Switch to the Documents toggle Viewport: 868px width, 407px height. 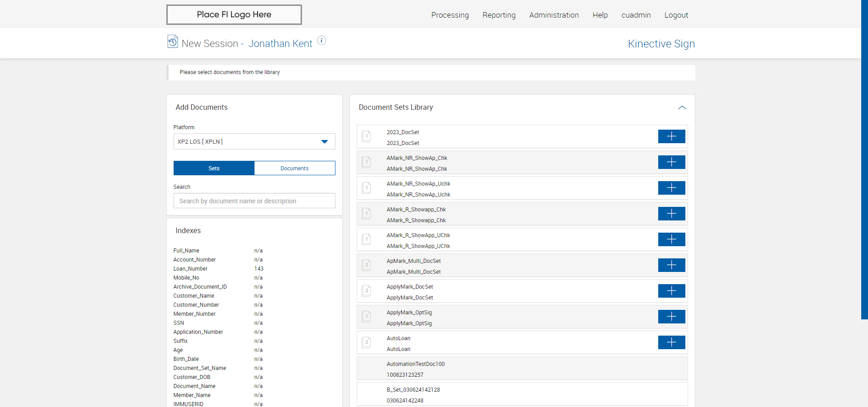(294, 168)
